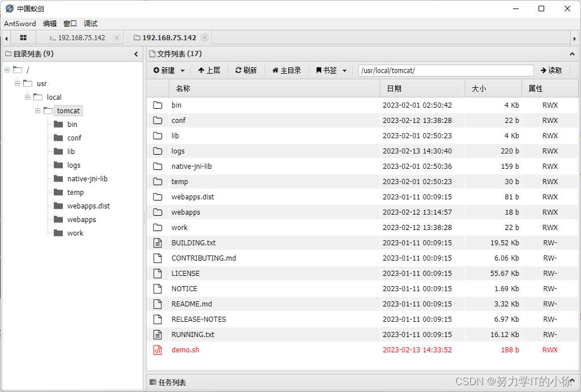Image resolution: width=581 pixels, height=392 pixels.
Task: Go up one level with 上层
Action: pyautogui.click(x=209, y=70)
